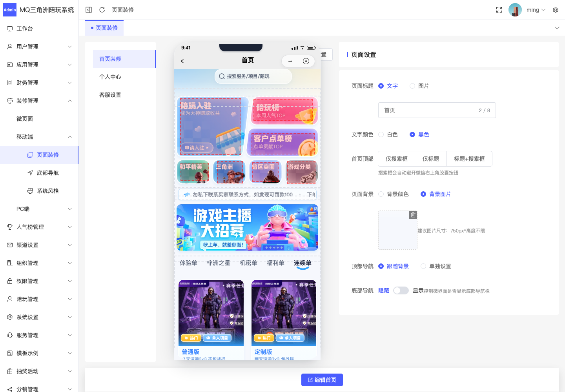Select 个人中心 in the side list

click(x=124, y=77)
